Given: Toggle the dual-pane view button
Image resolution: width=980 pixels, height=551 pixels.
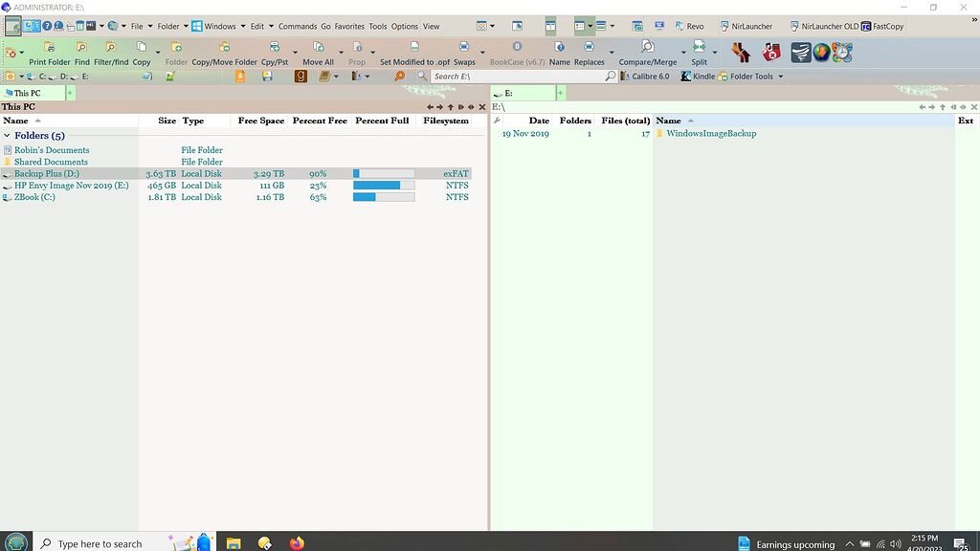Looking at the screenshot, I should tap(550, 26).
